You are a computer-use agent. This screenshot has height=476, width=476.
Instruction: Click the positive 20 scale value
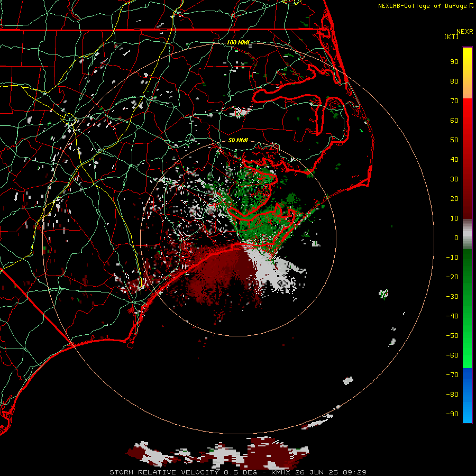pyautogui.click(x=454, y=198)
